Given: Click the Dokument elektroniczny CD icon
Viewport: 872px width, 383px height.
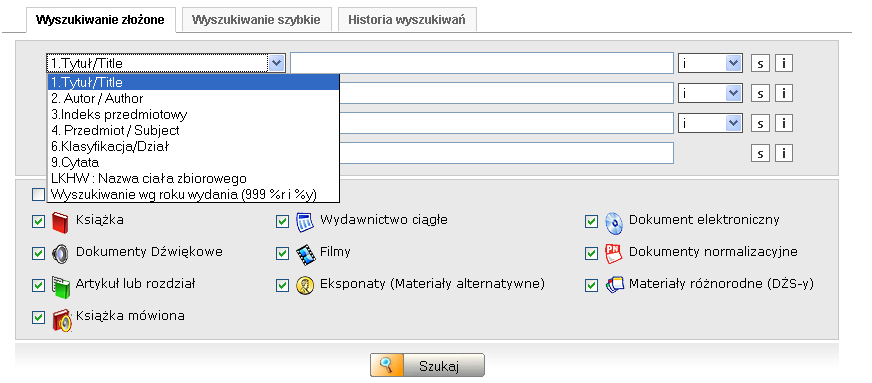Looking at the screenshot, I should pos(613,222).
